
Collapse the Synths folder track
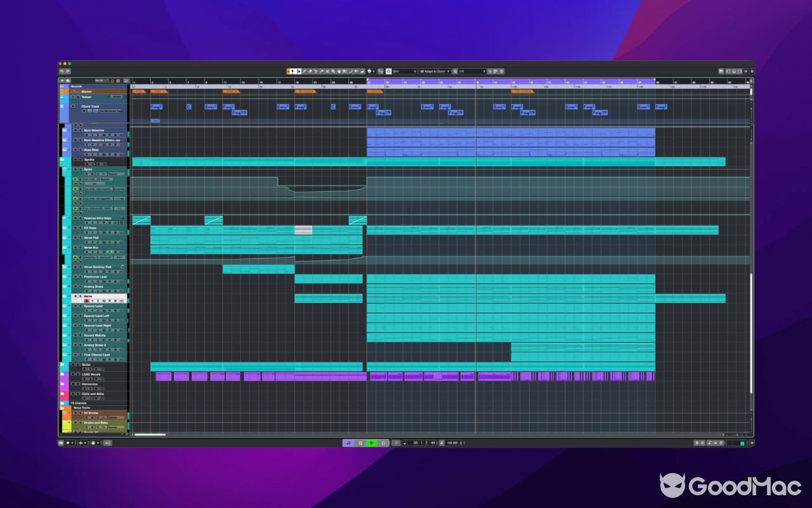63,159
